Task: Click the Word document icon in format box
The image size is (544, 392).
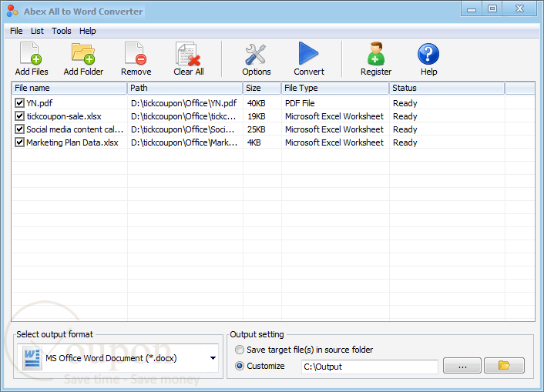Action: coord(32,359)
